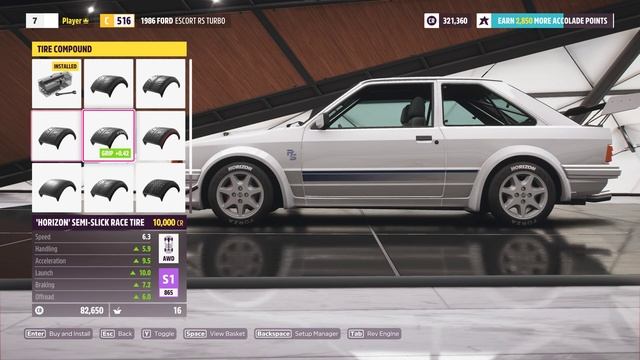This screenshot has height=360, width=640.
Task: Click the crown icon next to Player
Action: [x=86, y=21]
